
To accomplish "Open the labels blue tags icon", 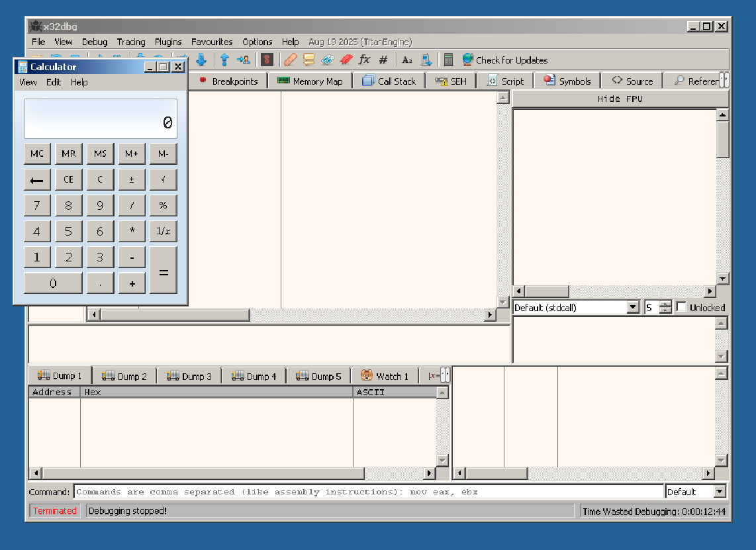I will coord(328,60).
